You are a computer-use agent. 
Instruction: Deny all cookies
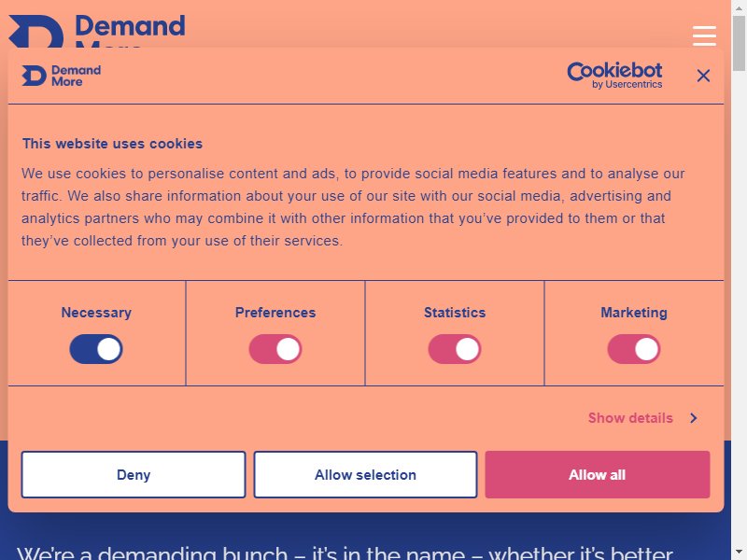pos(134,475)
